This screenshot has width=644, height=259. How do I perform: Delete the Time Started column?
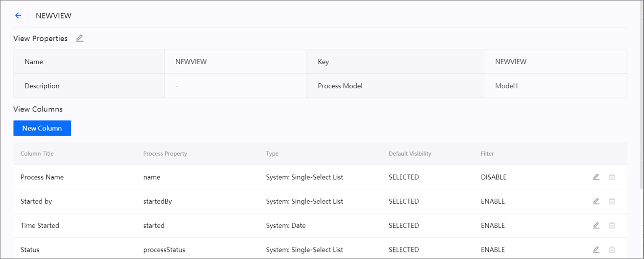[612, 225]
